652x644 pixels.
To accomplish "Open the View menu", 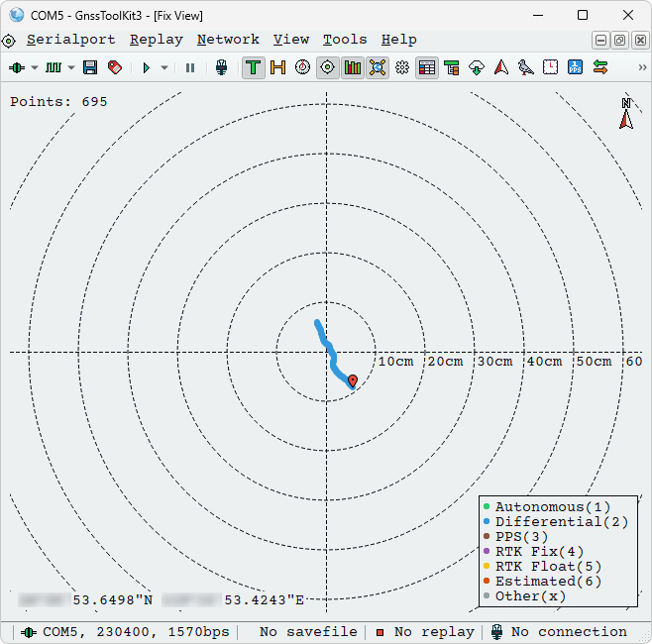I will [x=291, y=40].
